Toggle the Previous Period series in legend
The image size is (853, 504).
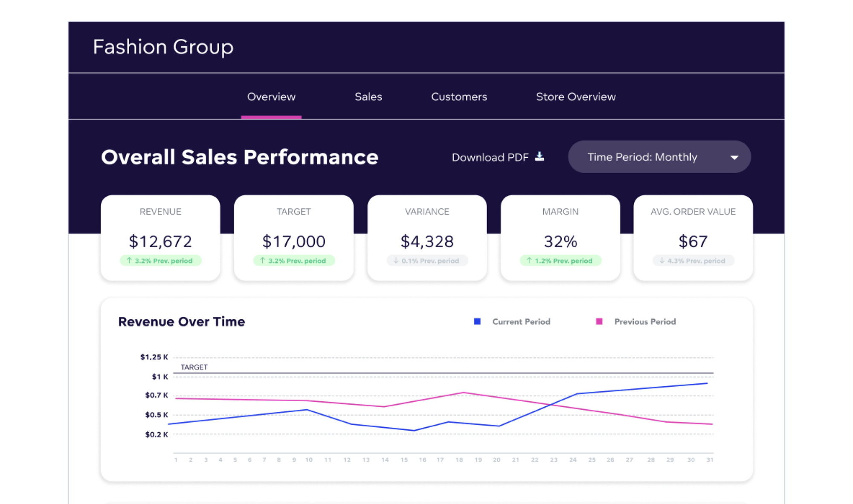[644, 322]
